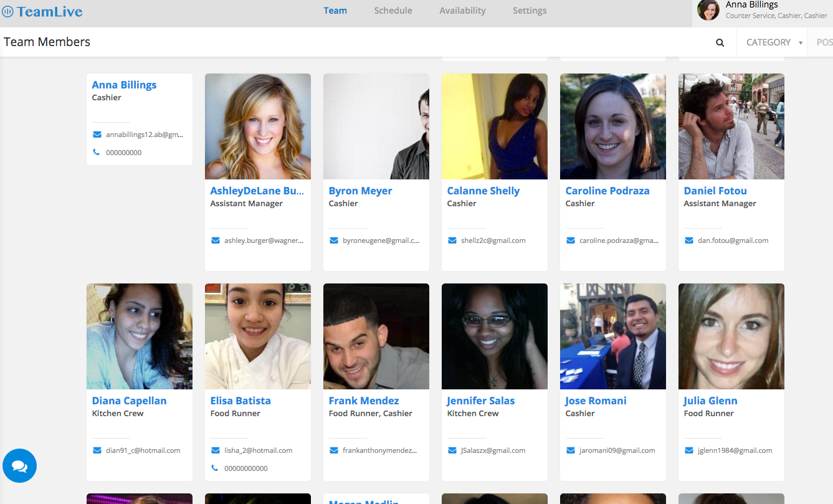
Task: Click email icon beside ashley.burger address
Action: click(215, 240)
